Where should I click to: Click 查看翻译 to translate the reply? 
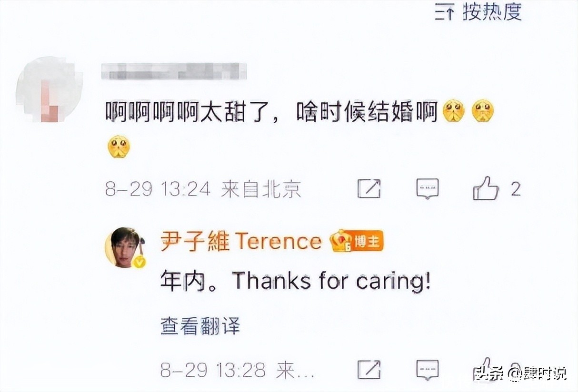(x=200, y=326)
